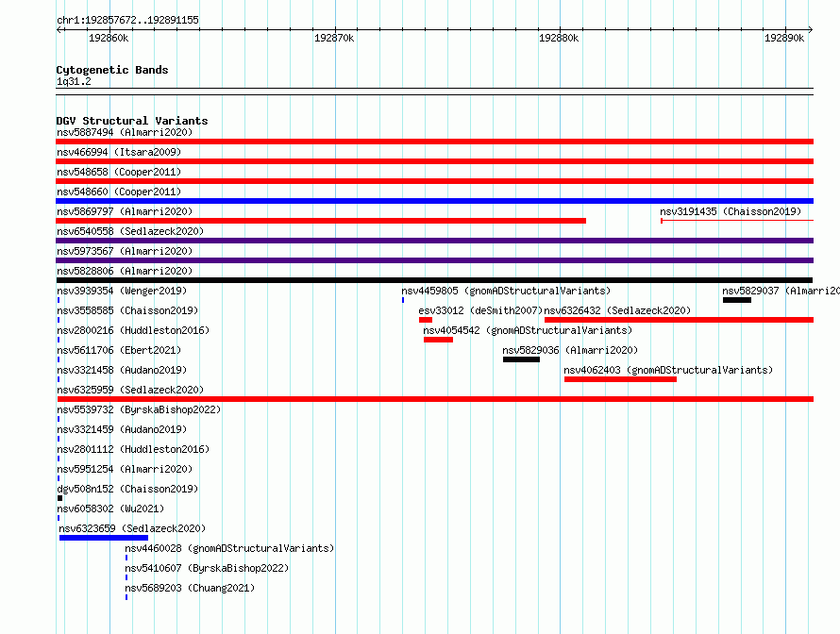The height and width of the screenshot is (634, 840).
Task: Click the red bar under nsv5887494 (Almarri2020)
Action: 434,142
